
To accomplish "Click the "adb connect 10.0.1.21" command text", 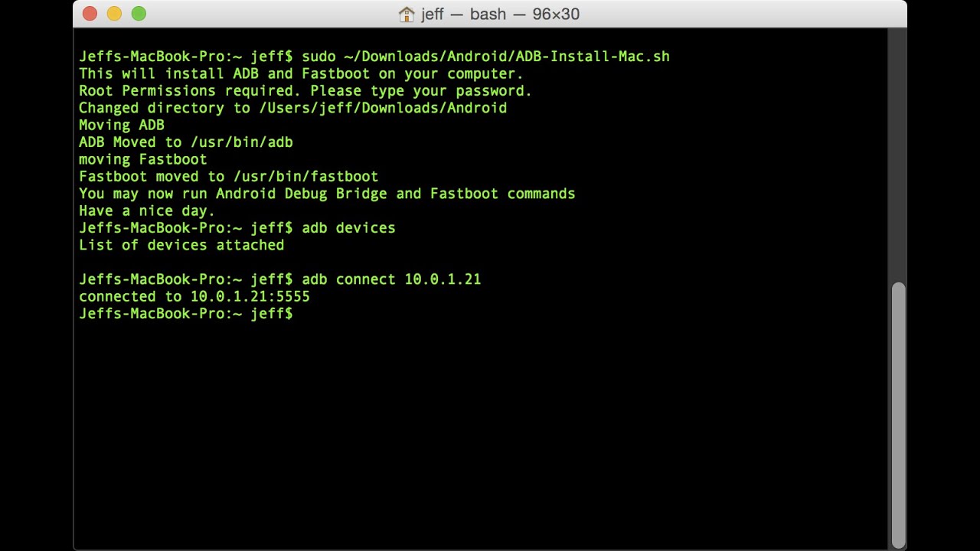I will point(391,279).
